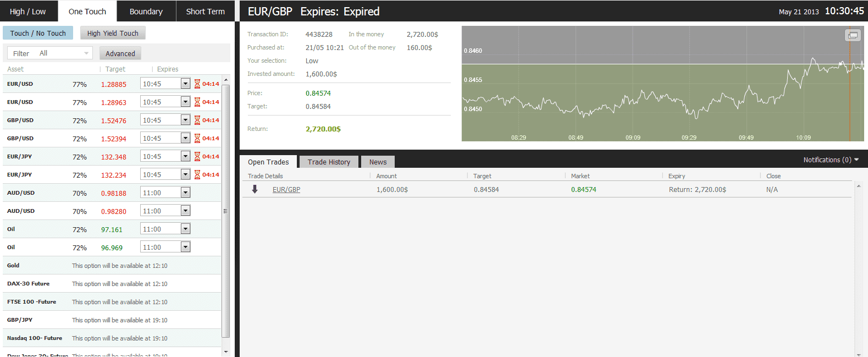Screen dimensions: 868x357
Task: Open expiry dropdown for EUR/USD 1.28885
Action: tap(185, 84)
